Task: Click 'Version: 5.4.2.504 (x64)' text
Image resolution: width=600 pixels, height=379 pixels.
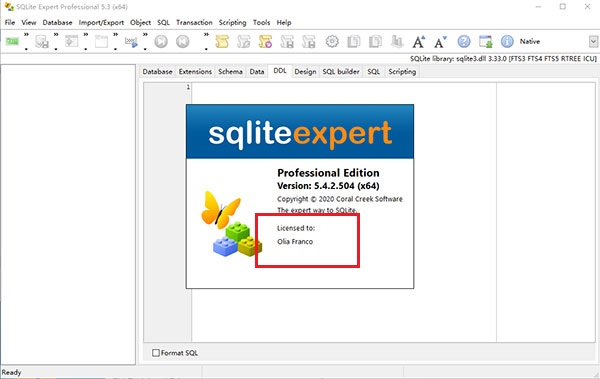Action: tap(328, 186)
